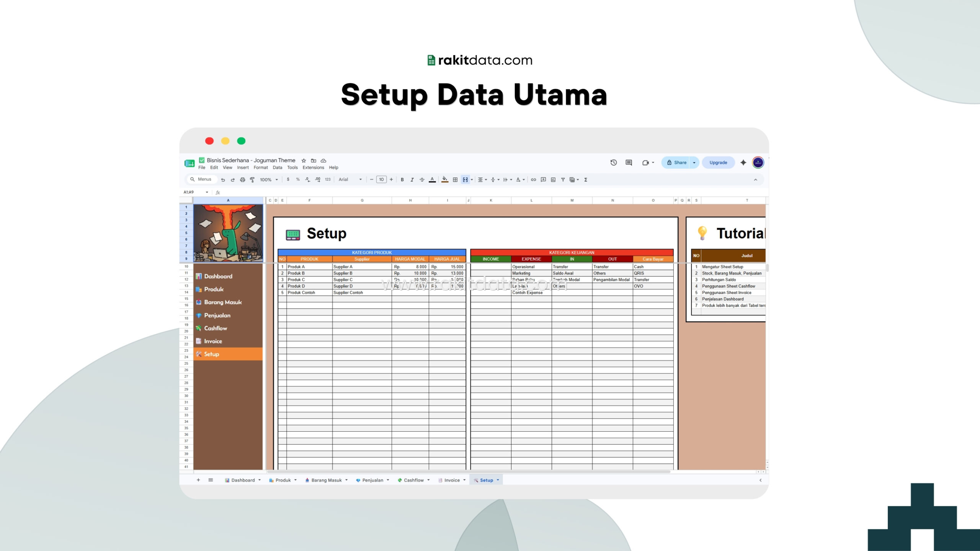Move document using folder icon
Screen dimensions: 980x551
[x=314, y=161]
